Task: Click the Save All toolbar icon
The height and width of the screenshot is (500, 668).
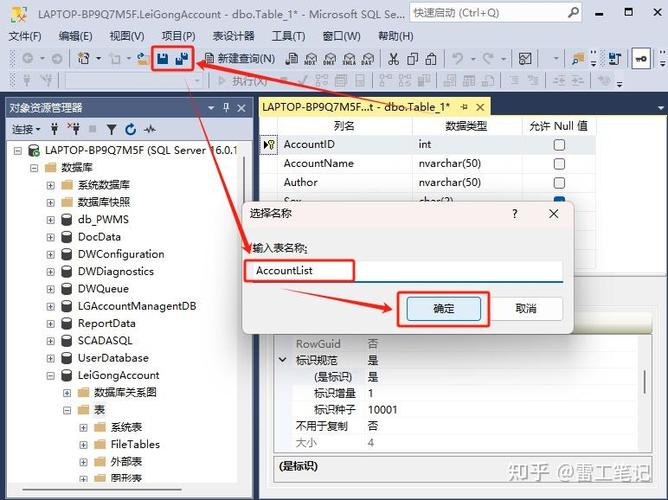Action: point(182,58)
